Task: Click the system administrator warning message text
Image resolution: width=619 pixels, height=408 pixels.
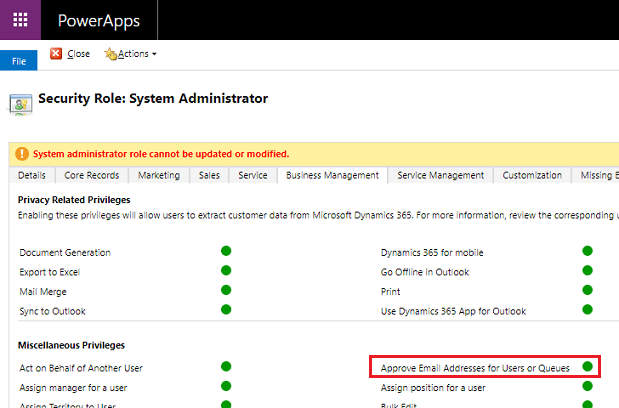Action: pos(161,154)
